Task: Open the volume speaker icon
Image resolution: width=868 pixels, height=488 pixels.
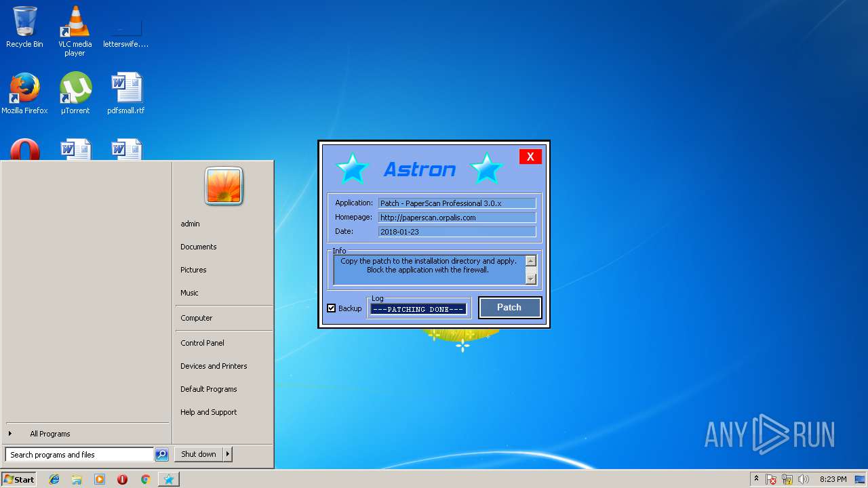Action: point(804,480)
